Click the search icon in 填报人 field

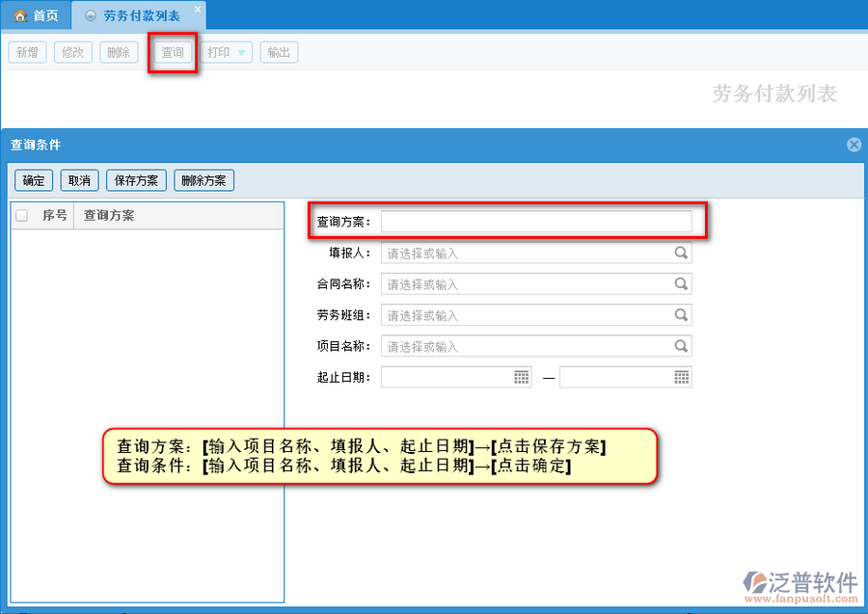point(681,254)
